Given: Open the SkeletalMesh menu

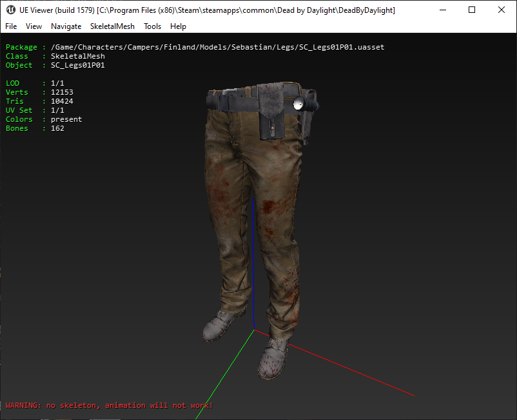Looking at the screenshot, I should pyautogui.click(x=112, y=26).
